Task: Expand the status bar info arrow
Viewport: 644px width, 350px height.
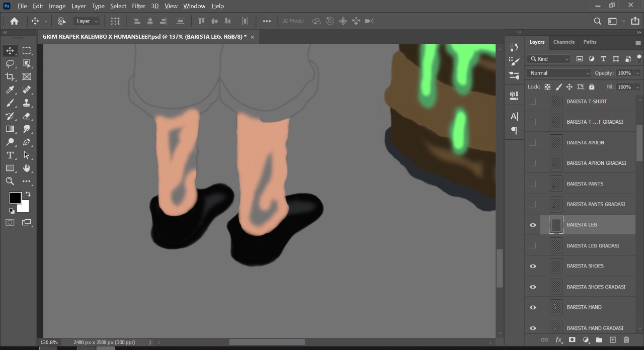Action: point(150,342)
